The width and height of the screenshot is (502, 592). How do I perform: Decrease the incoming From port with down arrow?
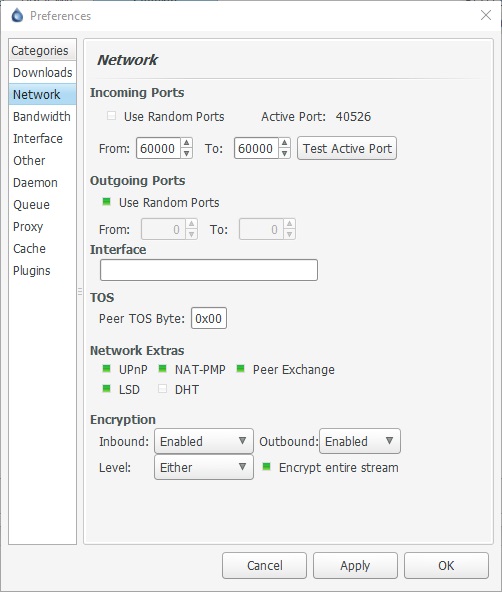tap(186, 153)
